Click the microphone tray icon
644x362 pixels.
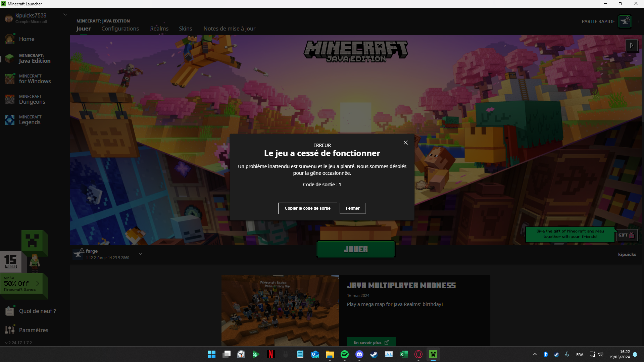pyautogui.click(x=567, y=354)
